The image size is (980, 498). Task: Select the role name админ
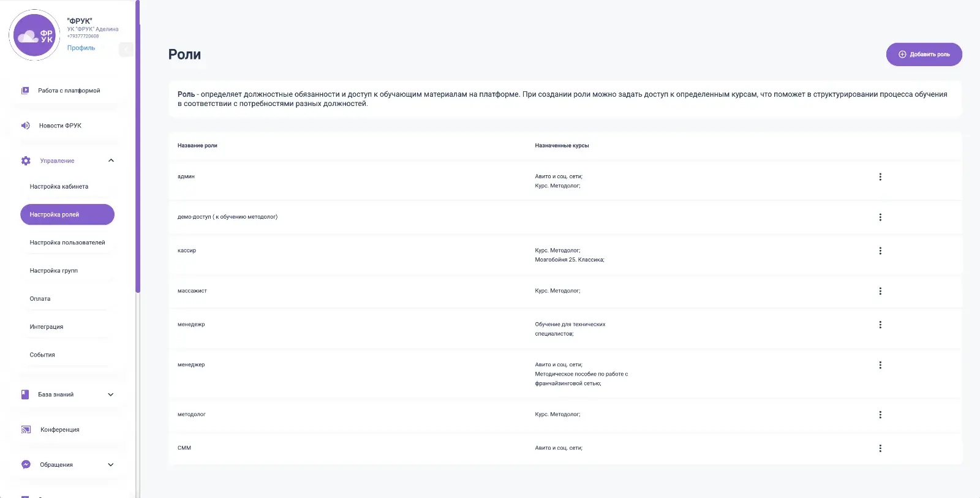pyautogui.click(x=186, y=176)
